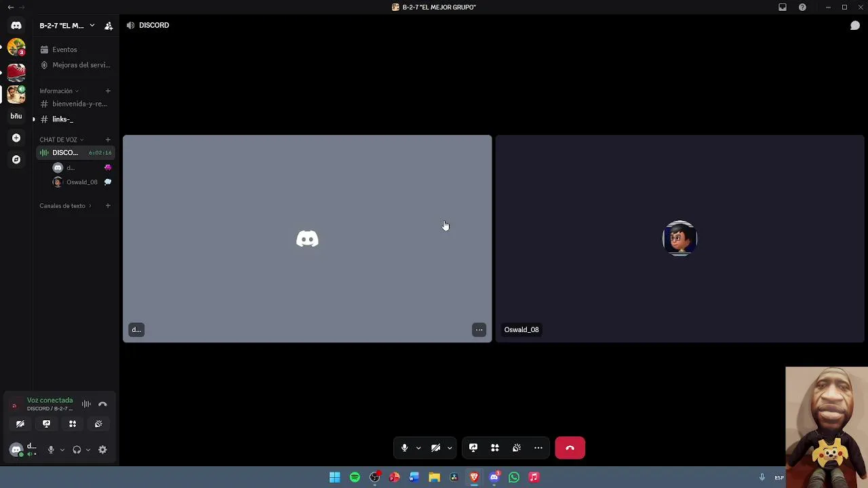
Task: Open soundboard from call bar
Action: point(517,448)
